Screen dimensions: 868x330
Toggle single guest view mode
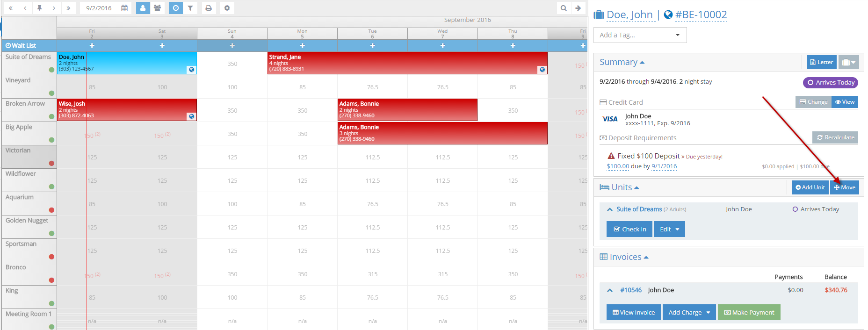[x=143, y=8]
